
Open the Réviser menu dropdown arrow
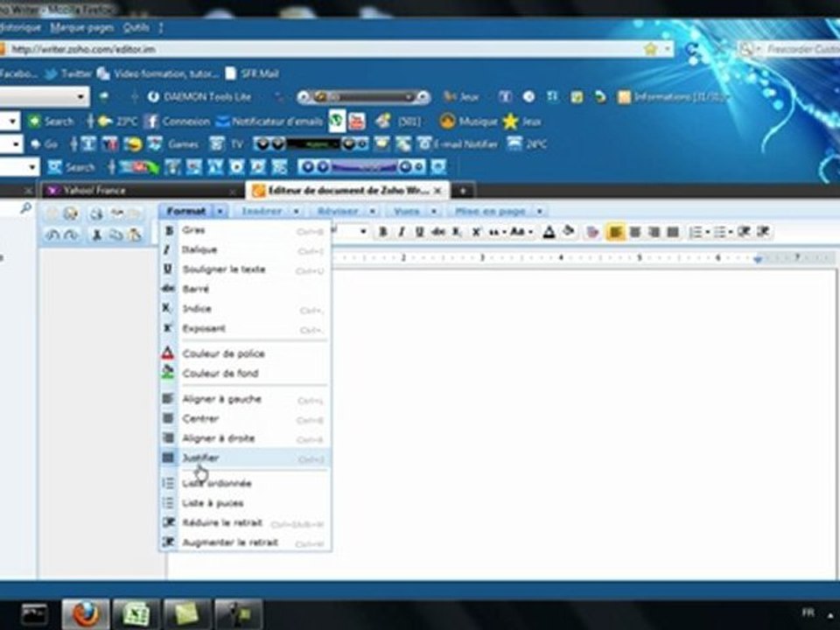pyautogui.click(x=373, y=212)
